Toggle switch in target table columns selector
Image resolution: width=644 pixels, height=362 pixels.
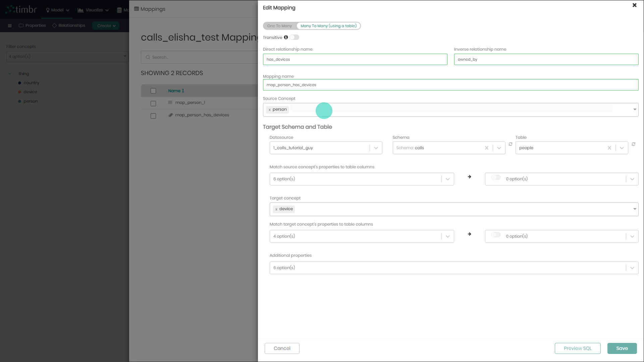click(x=496, y=235)
